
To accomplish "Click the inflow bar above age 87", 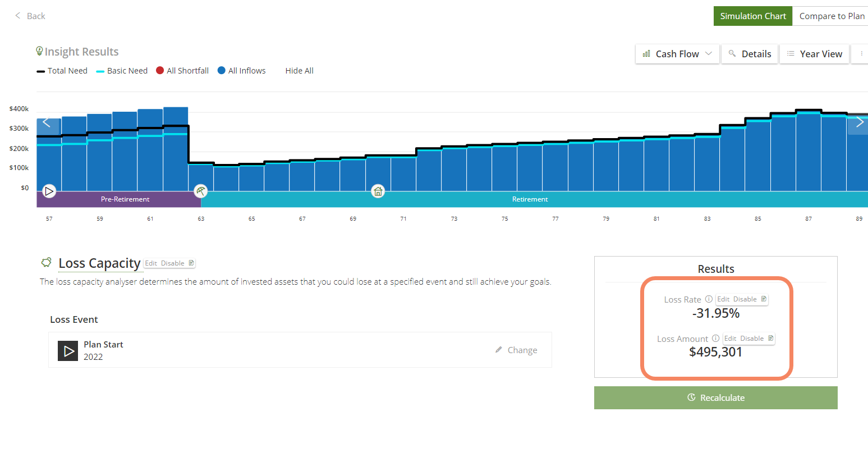I will 809,152.
